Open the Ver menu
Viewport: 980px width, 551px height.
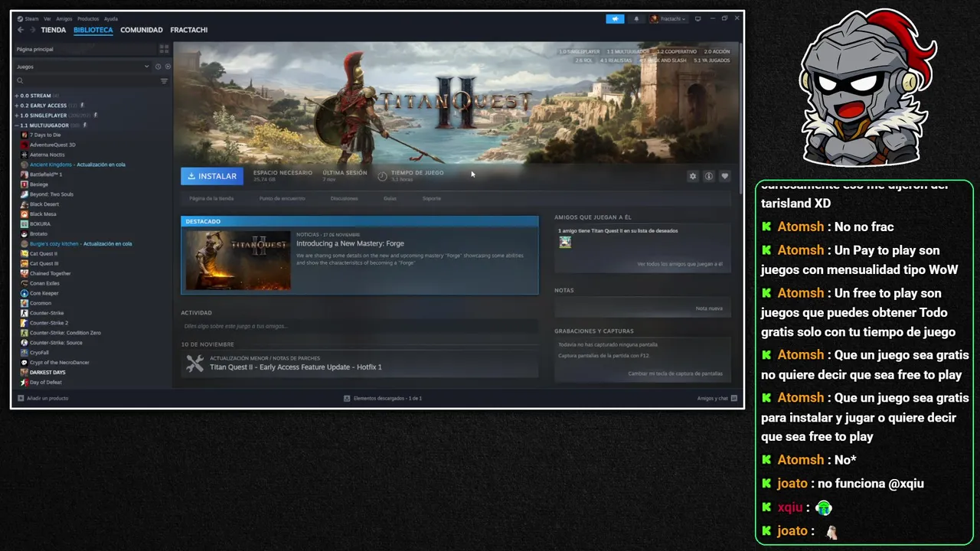(x=47, y=18)
